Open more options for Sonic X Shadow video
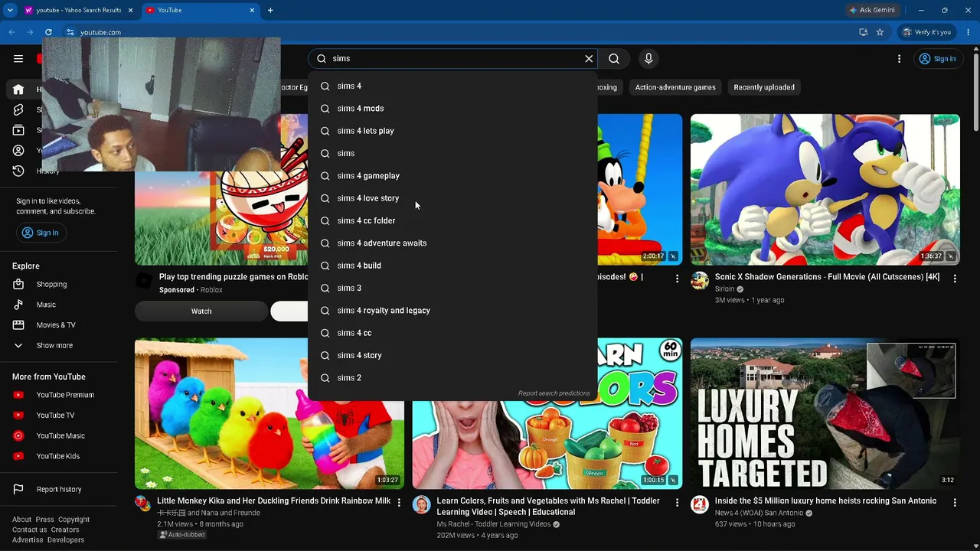 (x=955, y=279)
